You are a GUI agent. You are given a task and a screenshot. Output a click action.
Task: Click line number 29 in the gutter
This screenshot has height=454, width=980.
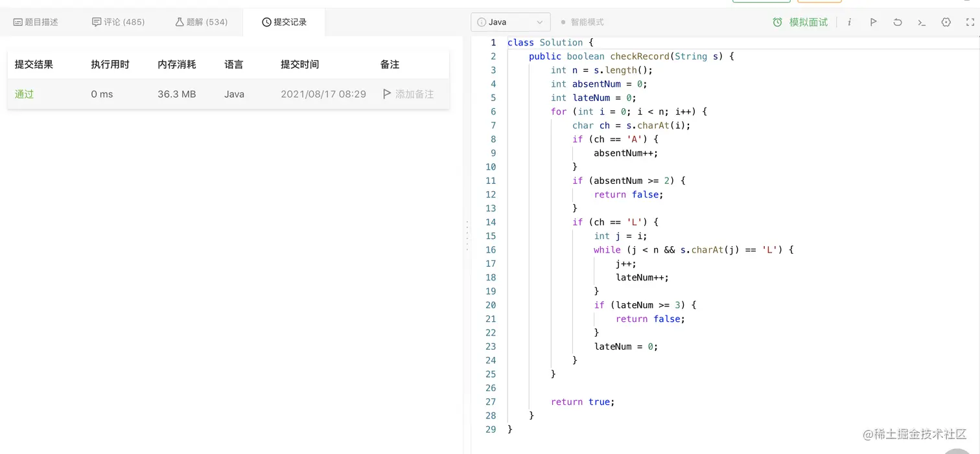491,429
